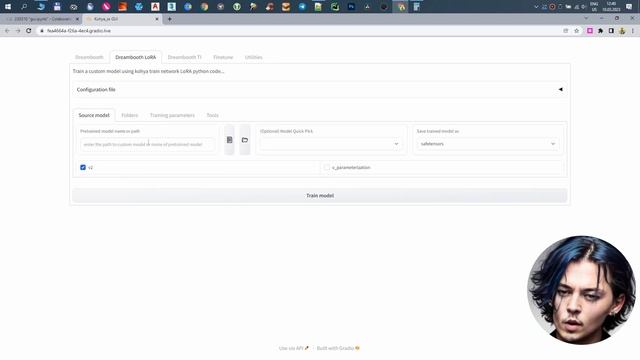Show hidden system tray icons
Image resolution: width=640 pixels, height=360 pixels.
coord(536,7)
